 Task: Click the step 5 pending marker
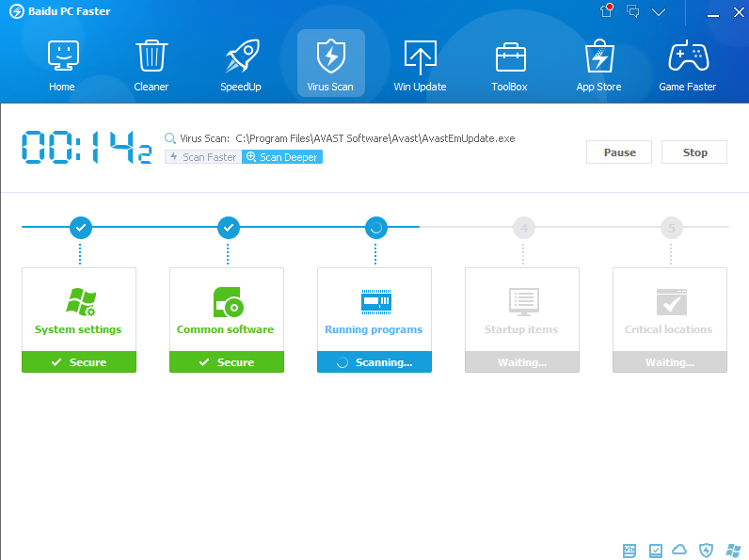(x=672, y=228)
